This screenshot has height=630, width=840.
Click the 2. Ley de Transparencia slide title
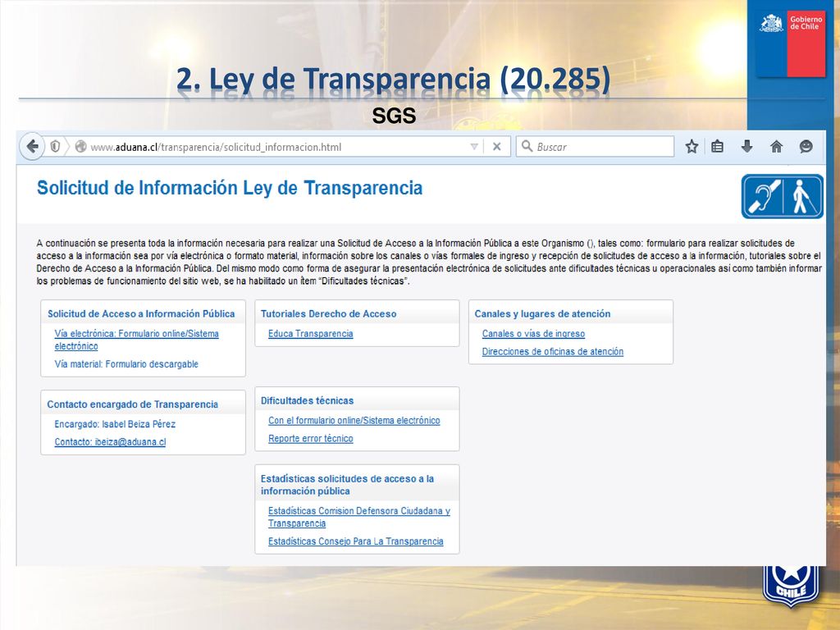[x=393, y=79]
